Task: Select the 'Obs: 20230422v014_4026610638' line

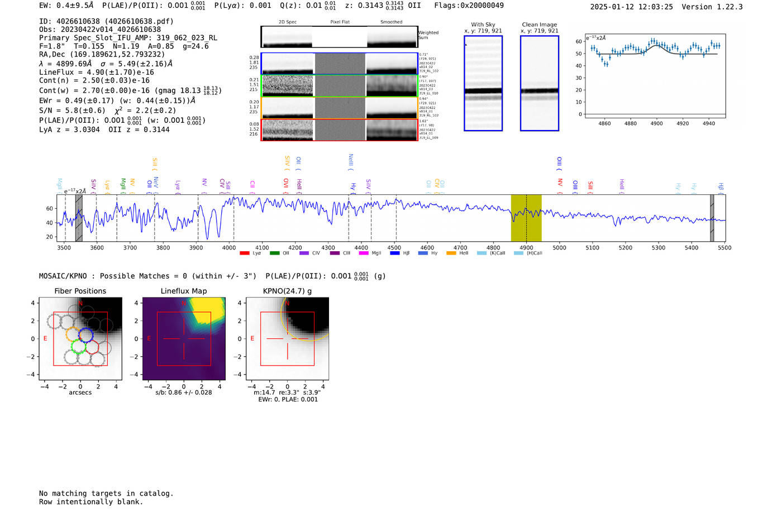Action: point(100,30)
